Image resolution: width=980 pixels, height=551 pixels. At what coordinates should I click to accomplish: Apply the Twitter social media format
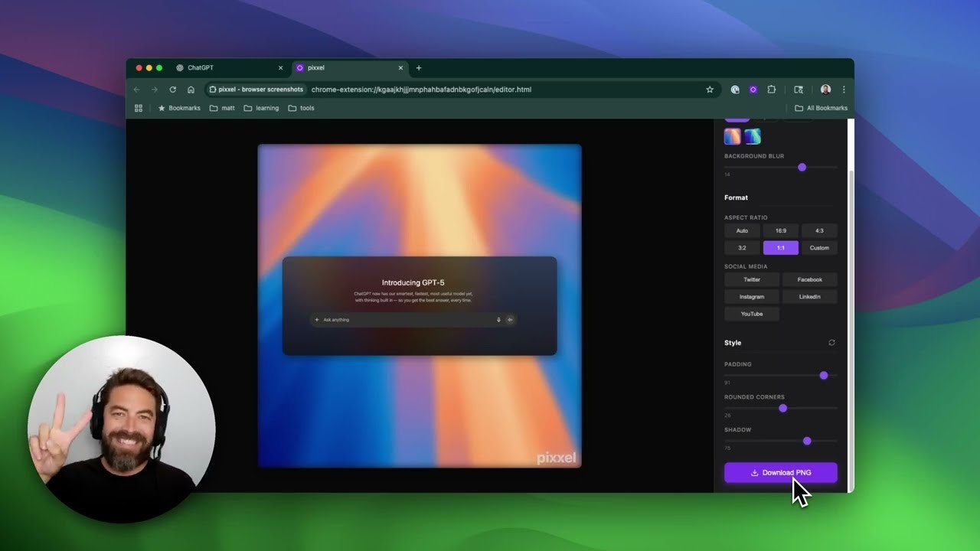[x=752, y=279]
